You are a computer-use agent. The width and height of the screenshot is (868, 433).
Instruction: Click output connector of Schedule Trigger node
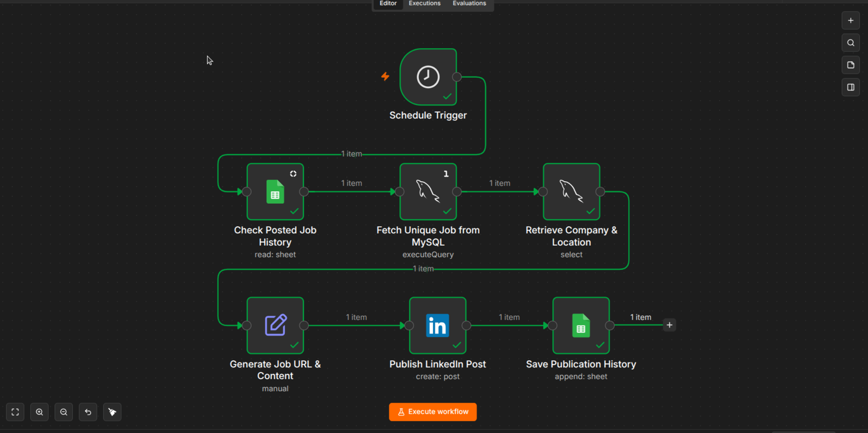457,77
